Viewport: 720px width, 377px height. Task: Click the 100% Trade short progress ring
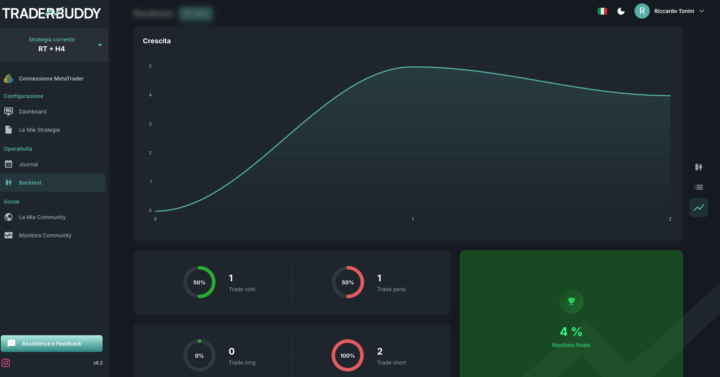point(348,355)
